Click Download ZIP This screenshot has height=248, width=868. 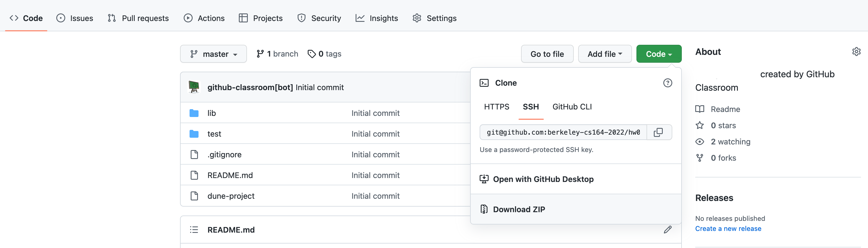pos(576,209)
